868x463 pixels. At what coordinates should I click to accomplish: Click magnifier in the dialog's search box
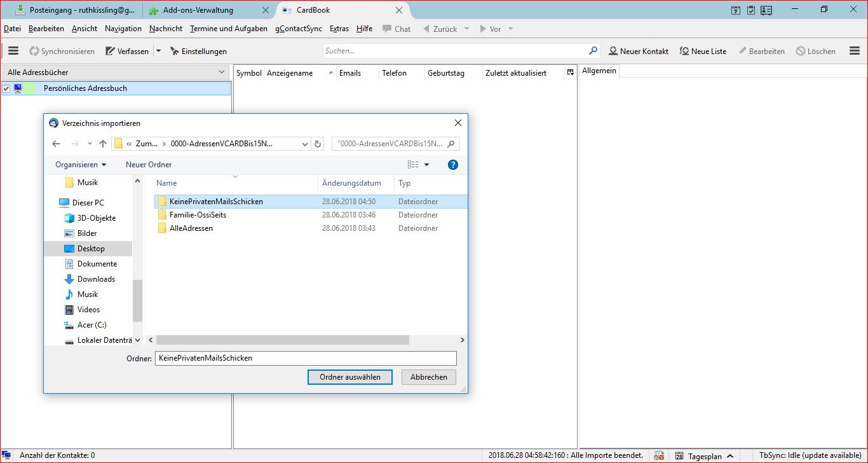(451, 144)
